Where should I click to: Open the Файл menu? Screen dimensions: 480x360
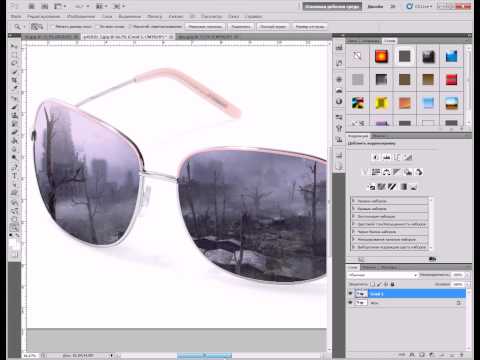16,16
